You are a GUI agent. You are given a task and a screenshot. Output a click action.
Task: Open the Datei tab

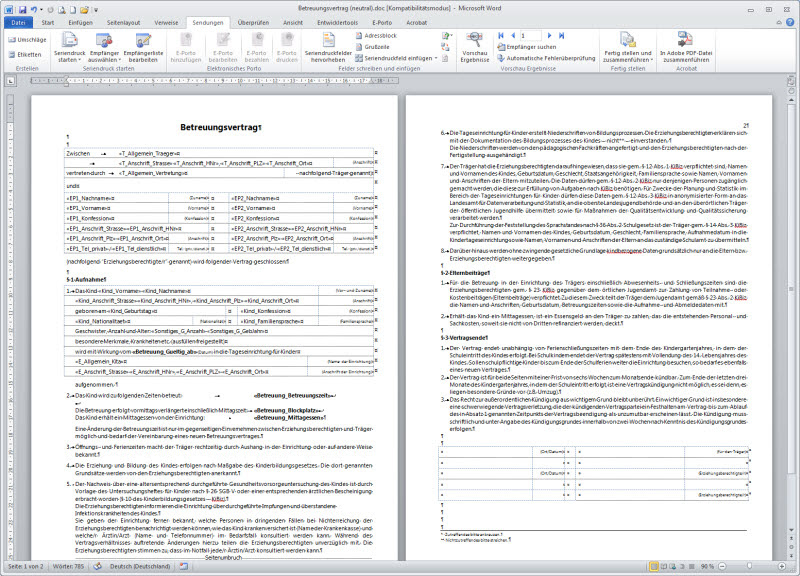coord(18,22)
